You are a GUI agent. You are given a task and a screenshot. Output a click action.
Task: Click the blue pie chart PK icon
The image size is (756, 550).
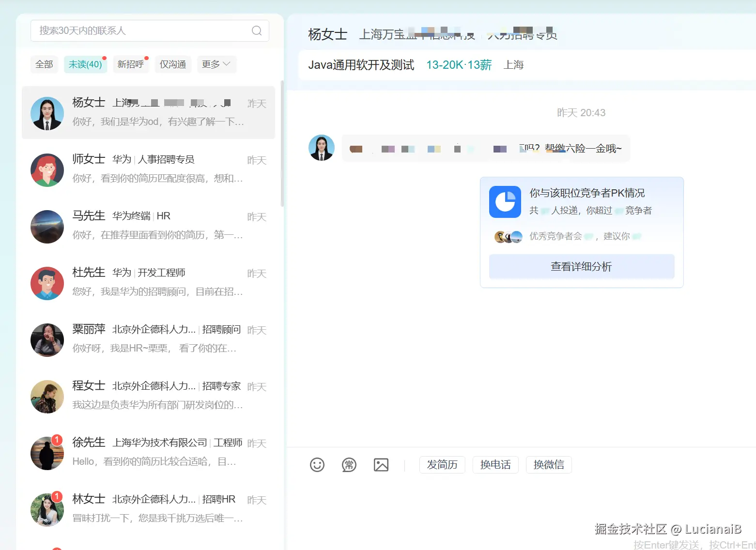point(505,202)
